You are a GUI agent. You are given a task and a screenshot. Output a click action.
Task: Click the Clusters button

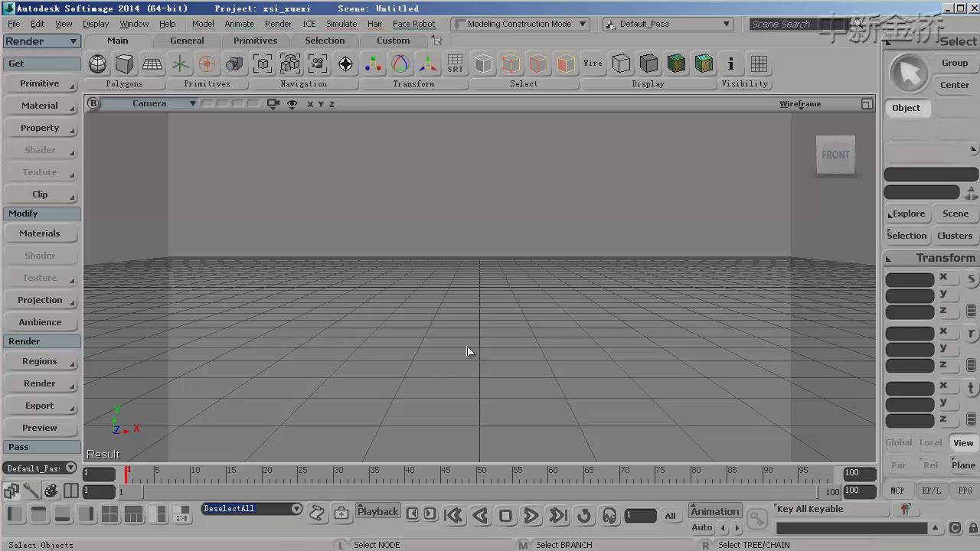pos(955,236)
